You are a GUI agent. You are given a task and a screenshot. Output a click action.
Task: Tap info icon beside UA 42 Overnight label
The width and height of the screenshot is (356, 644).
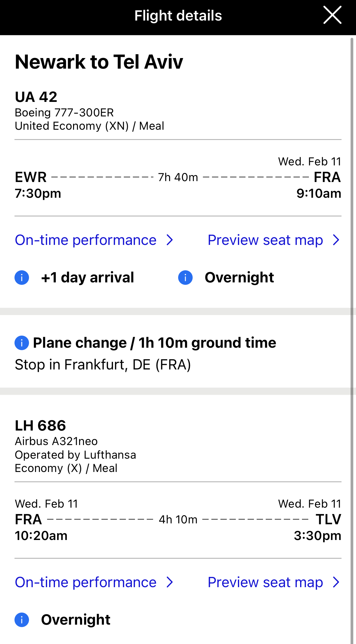185,278
